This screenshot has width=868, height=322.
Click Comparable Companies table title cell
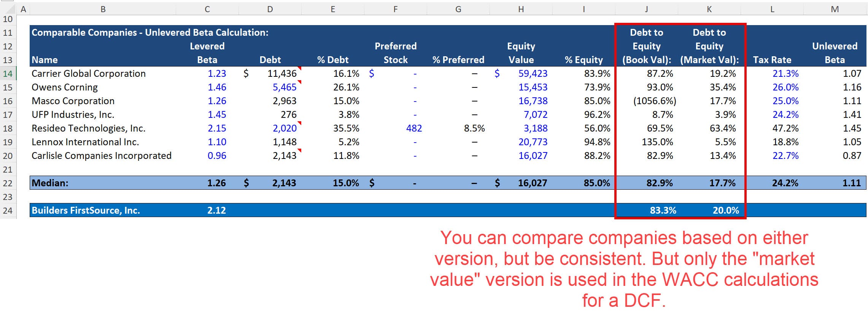150,32
